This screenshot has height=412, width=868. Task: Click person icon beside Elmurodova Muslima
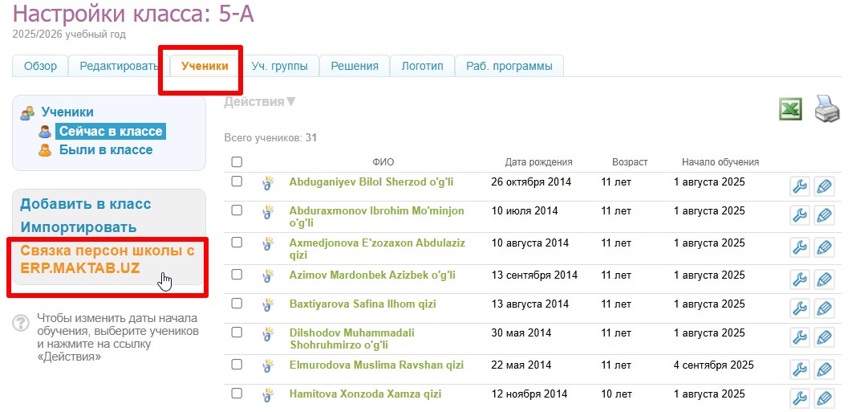(x=269, y=365)
